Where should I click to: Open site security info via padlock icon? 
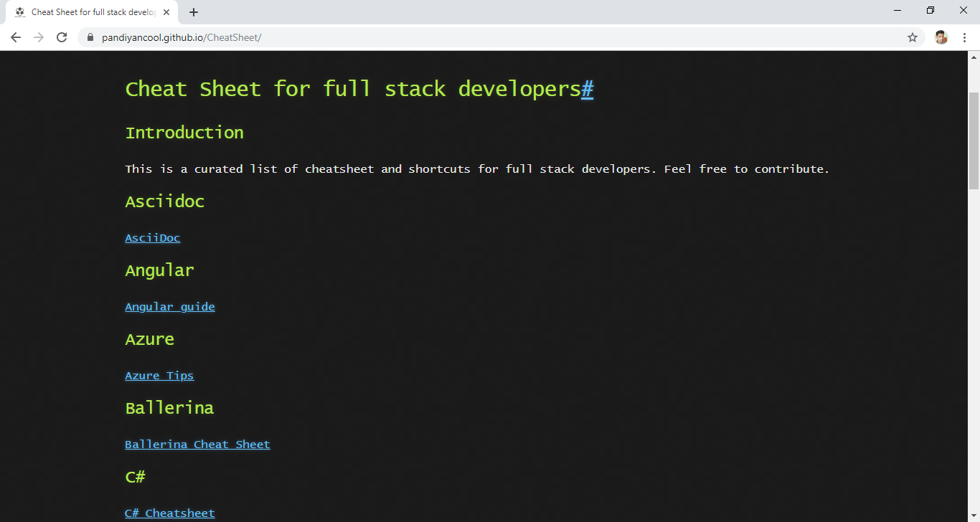[90, 37]
